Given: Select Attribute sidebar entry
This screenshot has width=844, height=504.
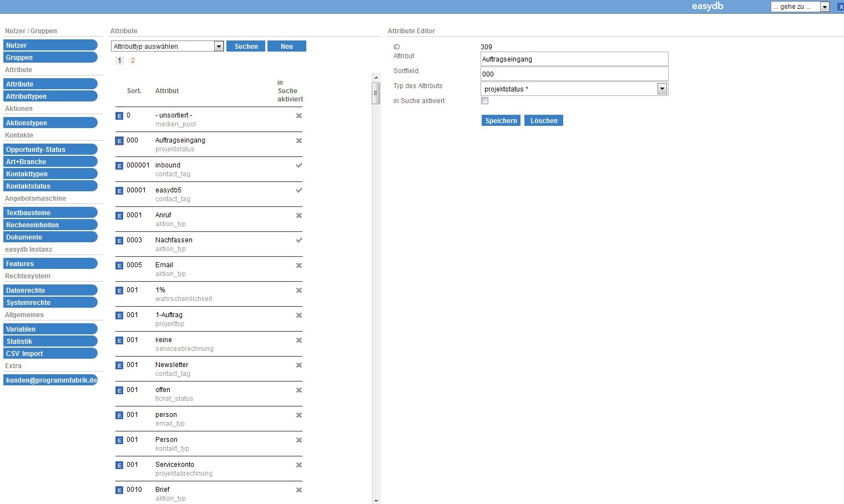Looking at the screenshot, I should (x=50, y=84).
